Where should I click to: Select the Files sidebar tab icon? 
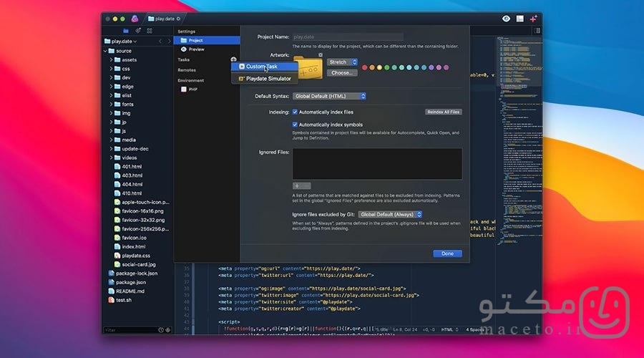pyautogui.click(x=126, y=31)
